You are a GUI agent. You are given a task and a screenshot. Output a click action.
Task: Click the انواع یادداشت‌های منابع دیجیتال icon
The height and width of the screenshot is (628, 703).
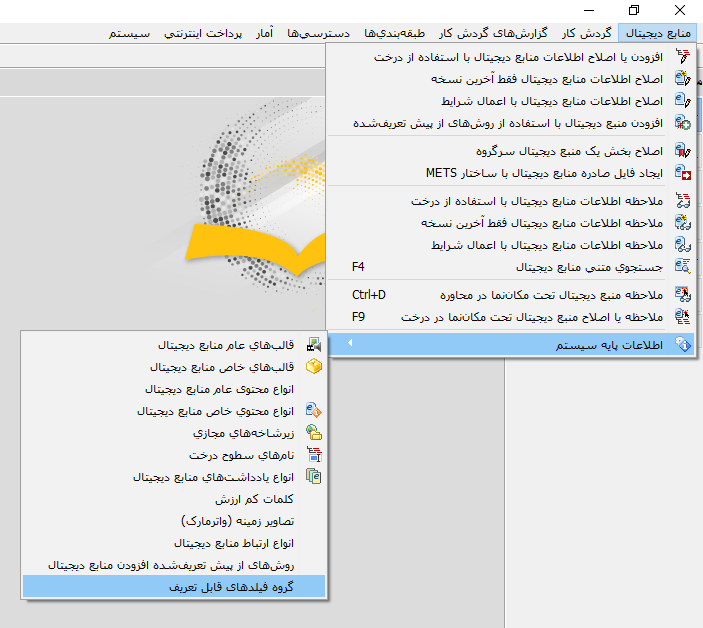(x=314, y=477)
